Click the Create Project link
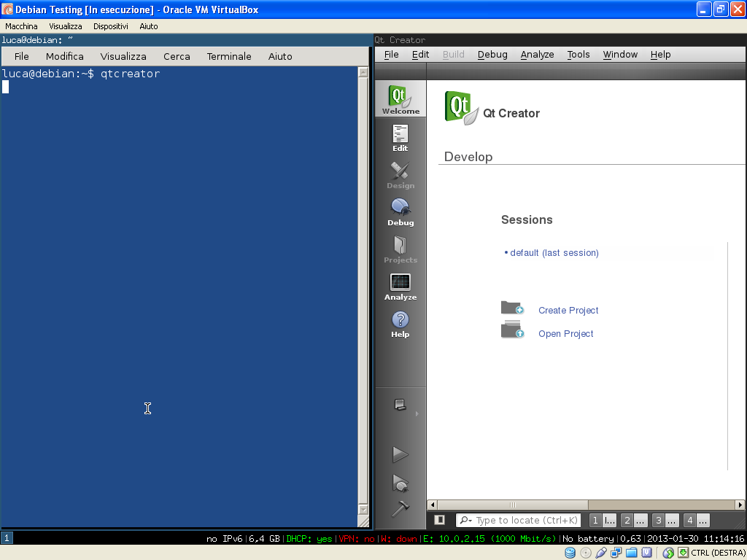The image size is (747, 560). click(568, 310)
